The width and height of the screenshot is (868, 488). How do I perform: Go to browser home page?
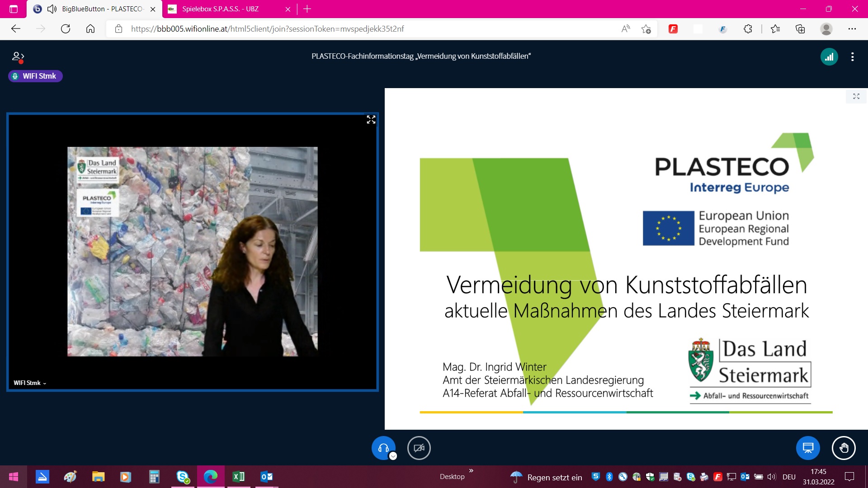[x=90, y=29]
